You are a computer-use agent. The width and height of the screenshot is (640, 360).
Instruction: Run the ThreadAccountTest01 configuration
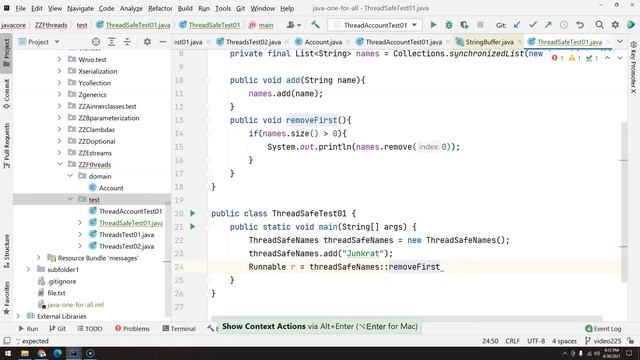433,25
